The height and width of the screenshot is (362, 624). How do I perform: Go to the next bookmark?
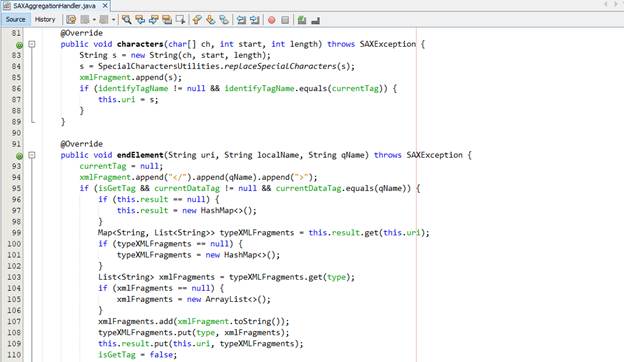211,19
